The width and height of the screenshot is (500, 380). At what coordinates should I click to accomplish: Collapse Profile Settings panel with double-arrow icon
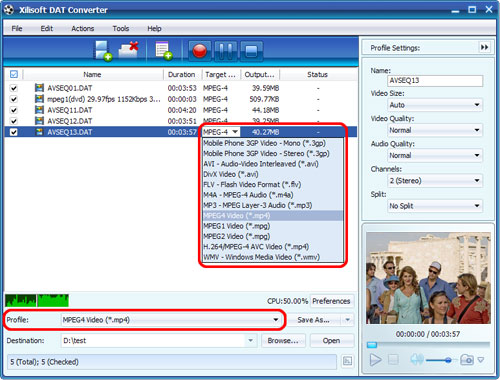click(484, 47)
